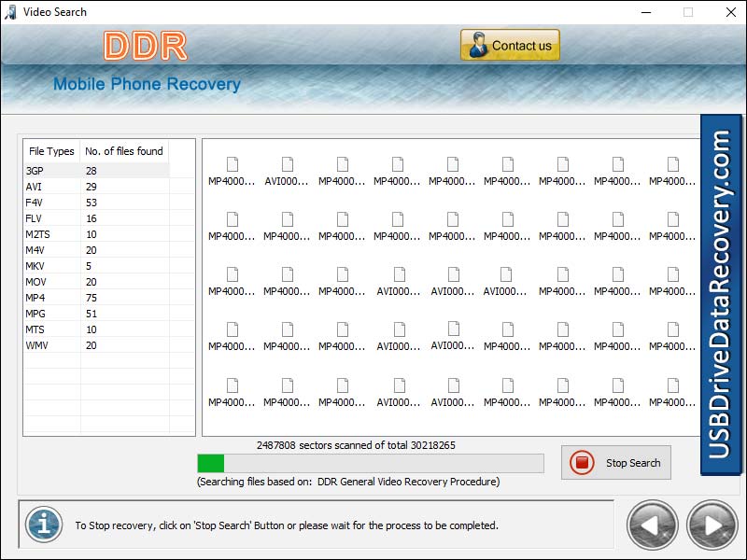The height and width of the screenshot is (560, 747).
Task: Select the first MP4000 file icon in grid
Action: tap(232, 165)
